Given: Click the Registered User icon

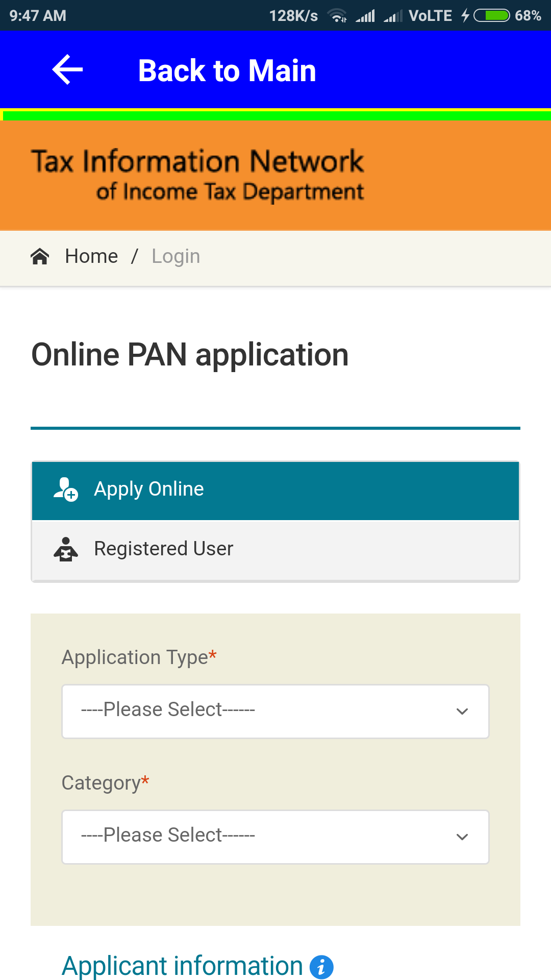Looking at the screenshot, I should click(x=65, y=549).
